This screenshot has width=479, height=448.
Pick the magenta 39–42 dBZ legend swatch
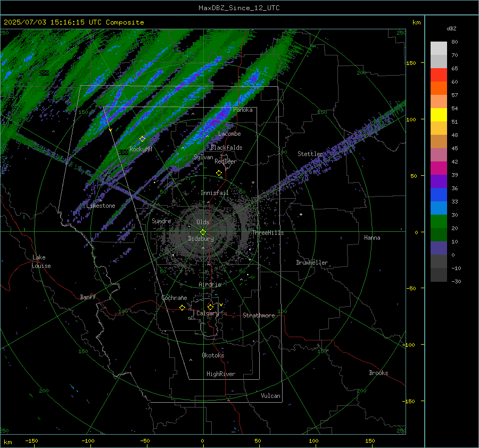point(439,168)
